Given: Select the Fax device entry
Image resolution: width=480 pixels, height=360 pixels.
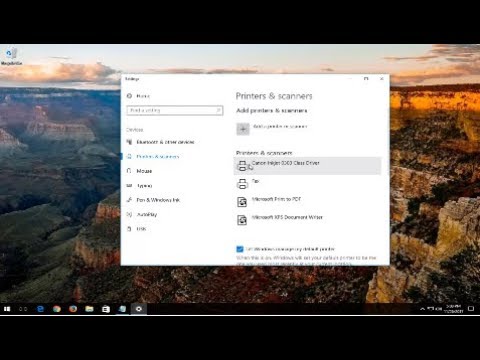Looking at the screenshot, I should tap(307, 184).
